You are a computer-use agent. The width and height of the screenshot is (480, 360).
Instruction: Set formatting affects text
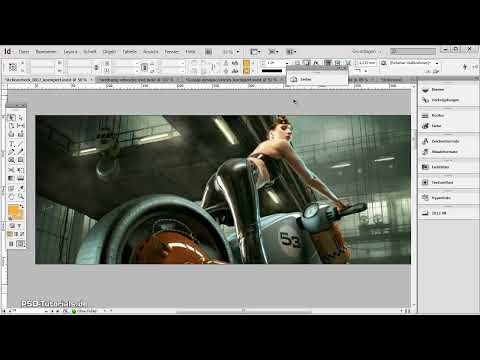point(19,226)
